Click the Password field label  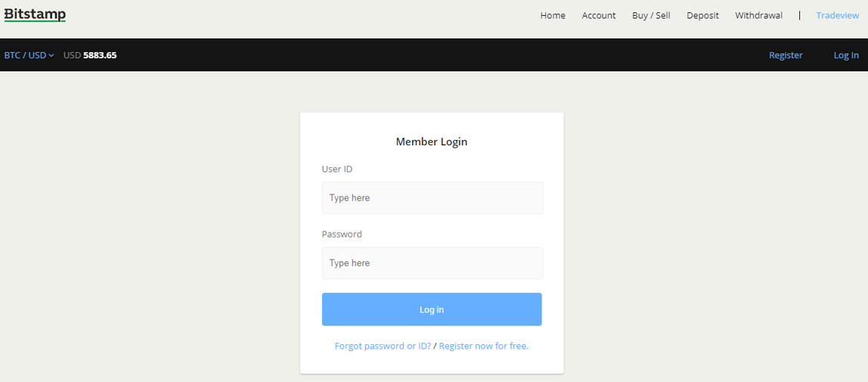pyautogui.click(x=342, y=234)
